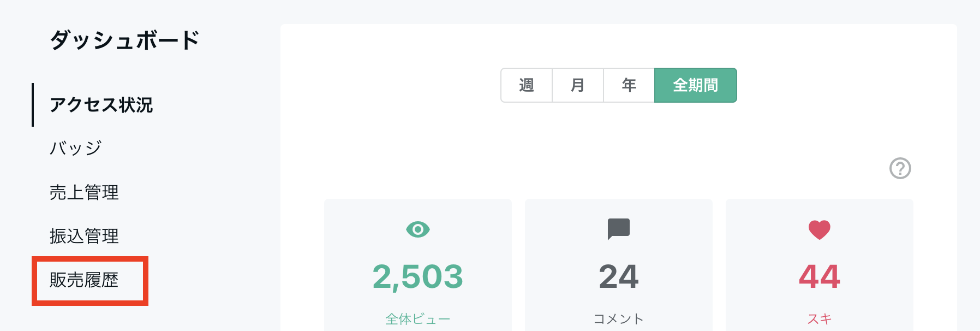This screenshot has height=331, width=980.
Task: Click the スキ label
Action: [820, 319]
